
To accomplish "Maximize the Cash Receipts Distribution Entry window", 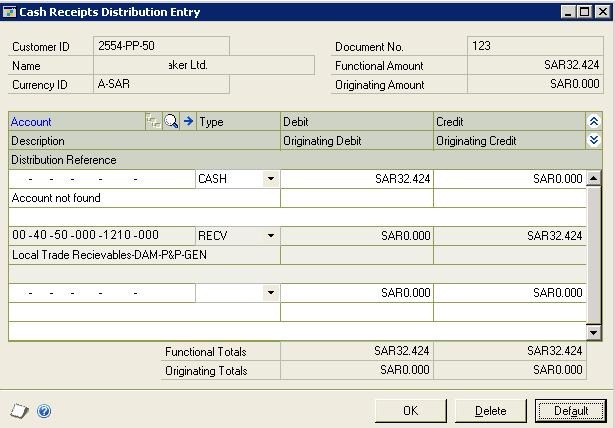I will (585, 12).
